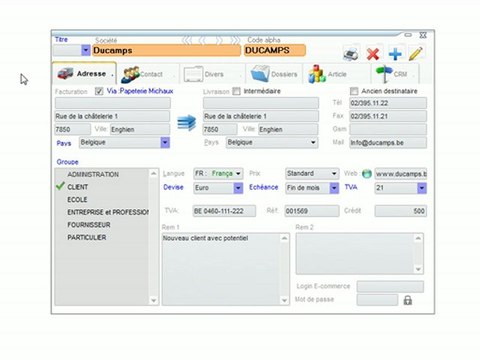Screen dimensions: 480x360
Task: Click the Devise label link
Action: pyautogui.click(x=173, y=187)
